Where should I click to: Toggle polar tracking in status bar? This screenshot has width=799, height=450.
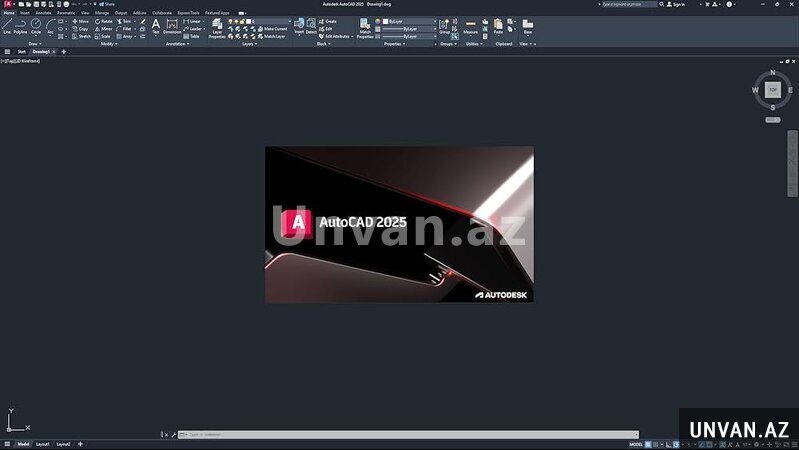click(676, 445)
